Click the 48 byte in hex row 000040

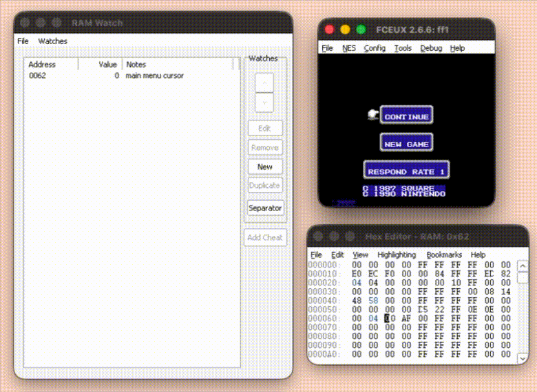tap(357, 301)
